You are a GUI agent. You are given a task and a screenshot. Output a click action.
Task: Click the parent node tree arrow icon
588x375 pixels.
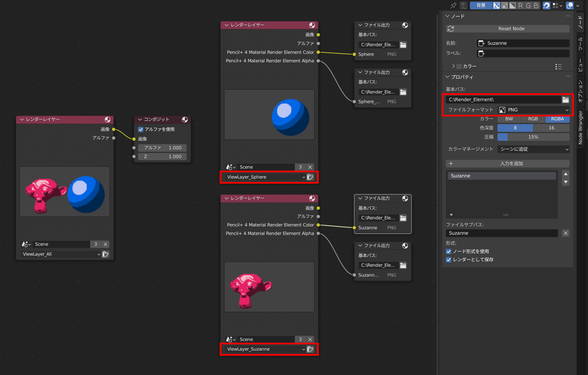click(463, 5)
